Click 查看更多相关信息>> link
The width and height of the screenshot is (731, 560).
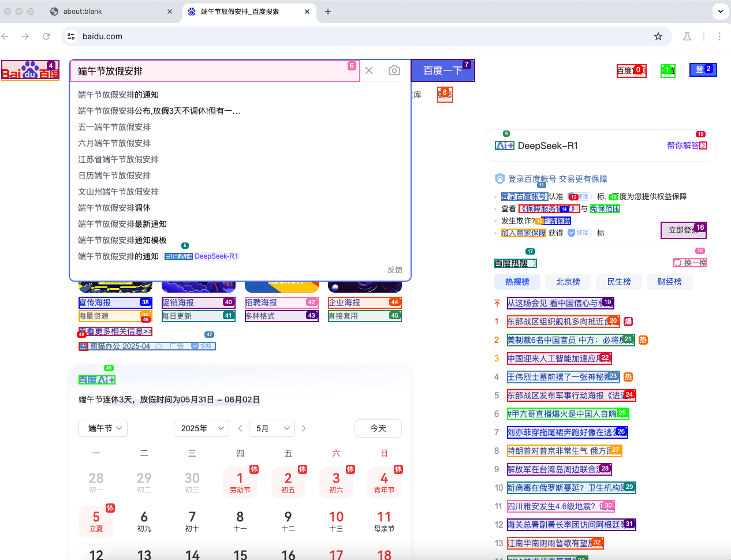115,331
